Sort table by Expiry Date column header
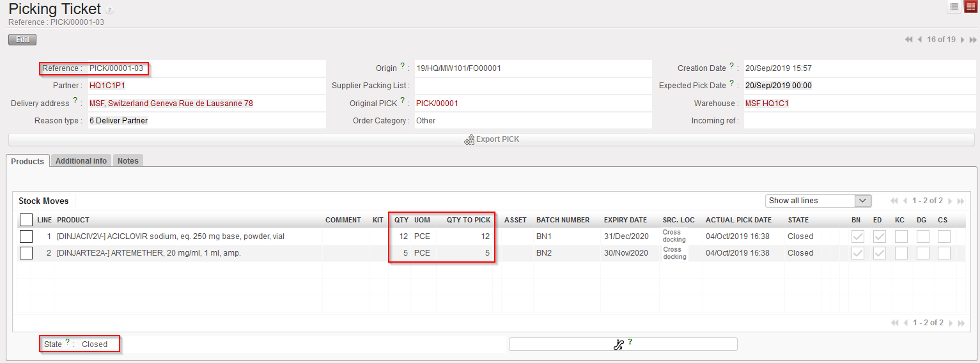 coord(625,220)
